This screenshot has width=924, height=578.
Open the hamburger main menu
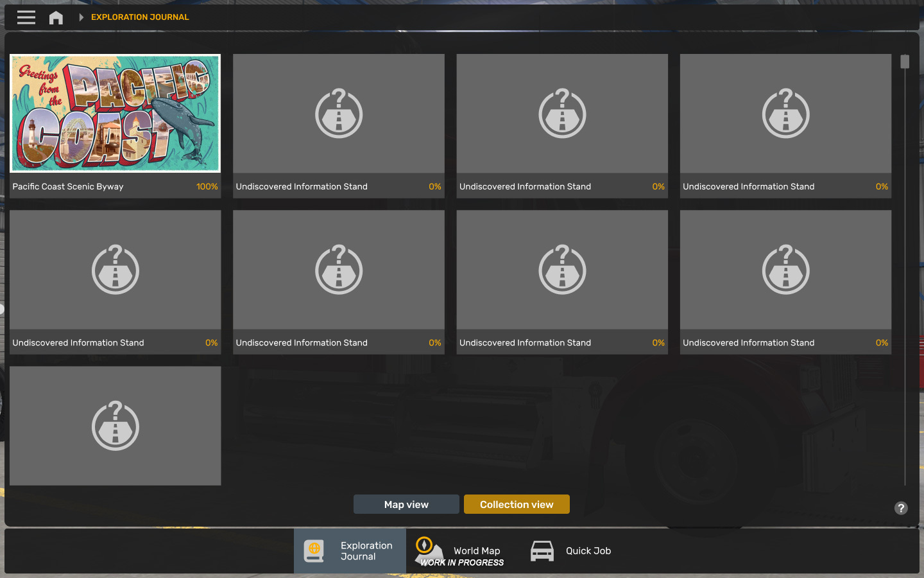tap(26, 17)
